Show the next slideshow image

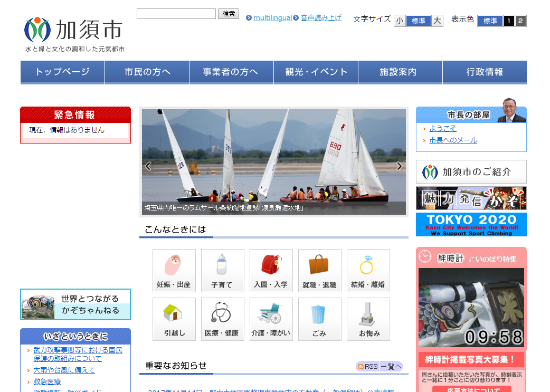(399, 166)
